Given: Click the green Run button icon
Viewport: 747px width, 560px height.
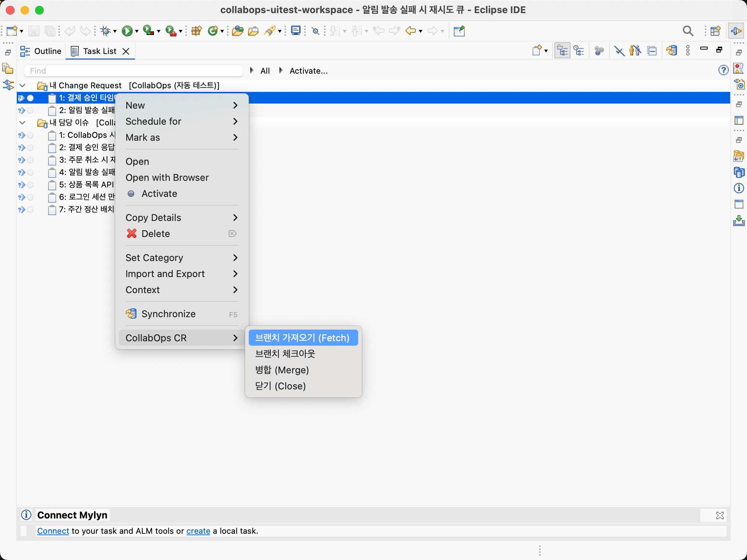Looking at the screenshot, I should tap(127, 31).
